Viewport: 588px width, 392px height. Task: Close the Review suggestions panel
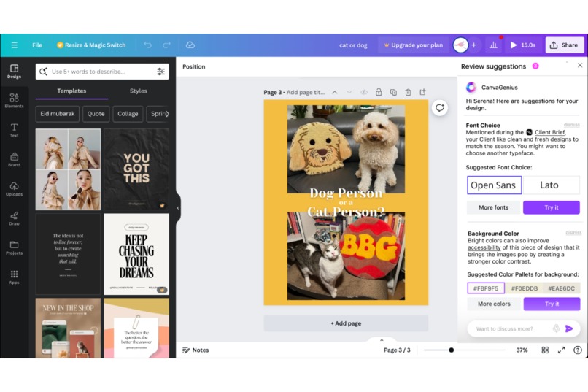pos(580,65)
